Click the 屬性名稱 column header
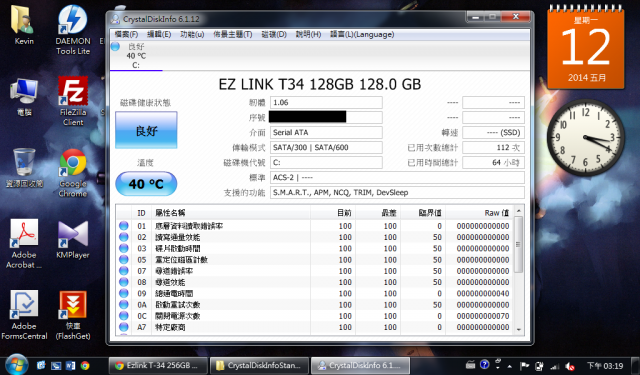The height and width of the screenshot is (375, 640). point(231,213)
